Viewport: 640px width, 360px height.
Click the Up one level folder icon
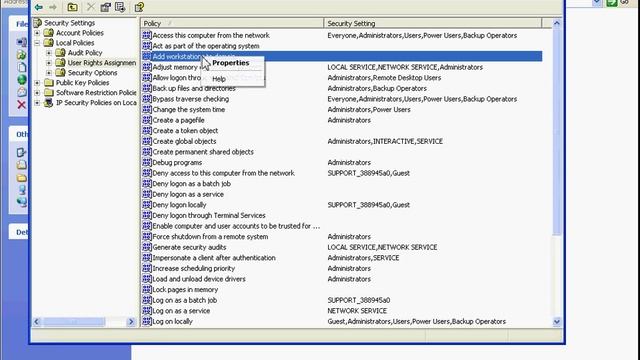pyautogui.click(x=73, y=7)
